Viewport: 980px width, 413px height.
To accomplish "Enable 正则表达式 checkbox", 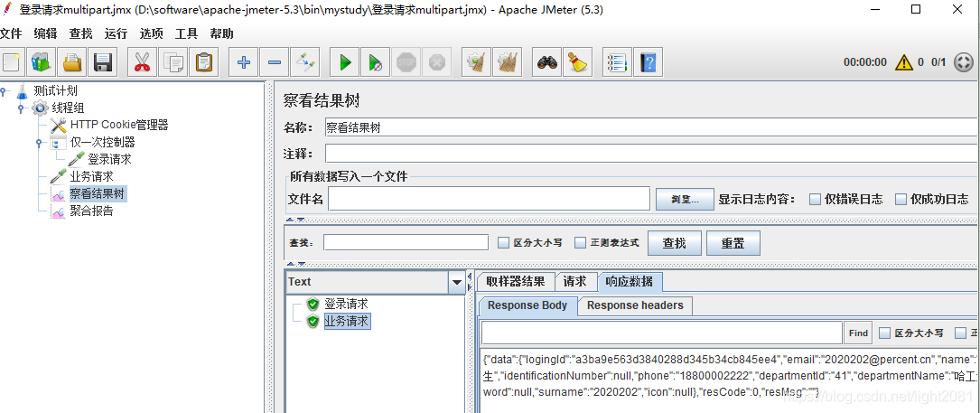I will tap(581, 243).
